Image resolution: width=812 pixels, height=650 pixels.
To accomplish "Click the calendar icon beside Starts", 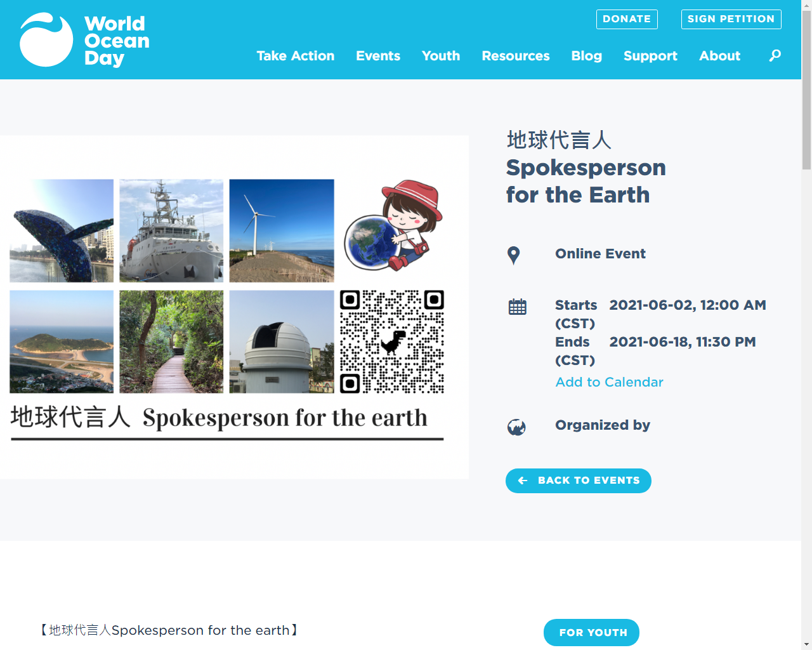I will [x=517, y=307].
